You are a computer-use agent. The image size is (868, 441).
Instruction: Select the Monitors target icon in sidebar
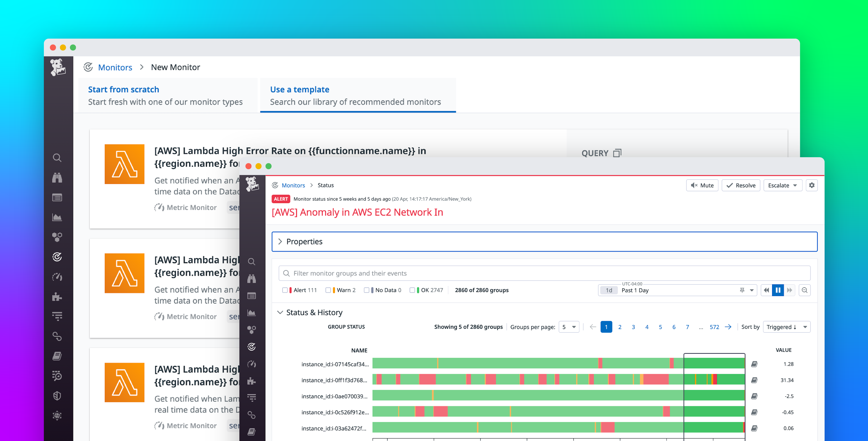[x=57, y=257]
